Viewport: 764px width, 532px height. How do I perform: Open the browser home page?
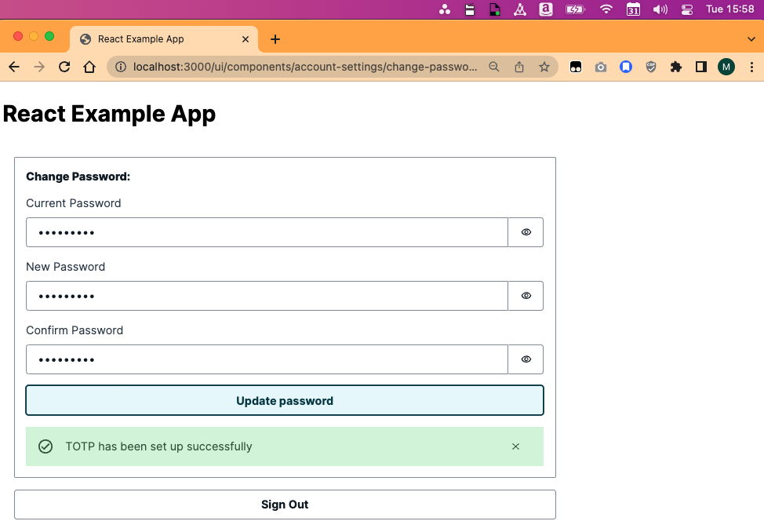point(89,67)
